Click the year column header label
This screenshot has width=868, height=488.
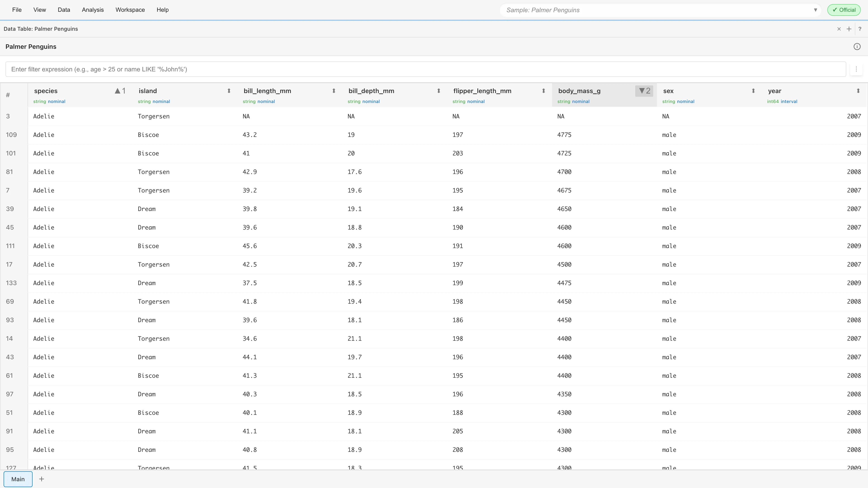coord(774,91)
